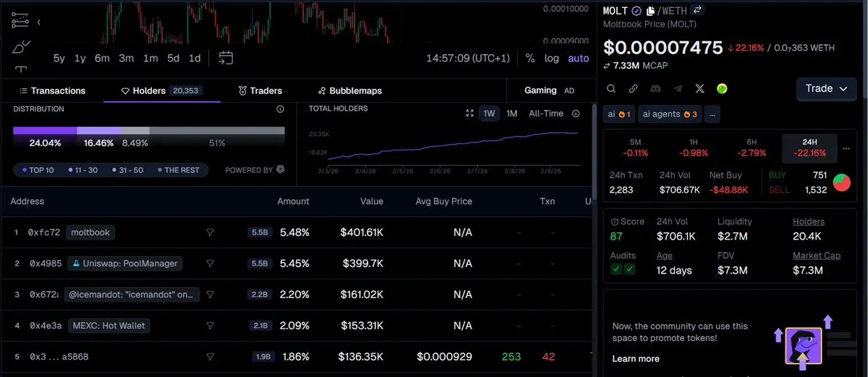
Task: Select the brush drawing tool
Action: pyautogui.click(x=21, y=47)
